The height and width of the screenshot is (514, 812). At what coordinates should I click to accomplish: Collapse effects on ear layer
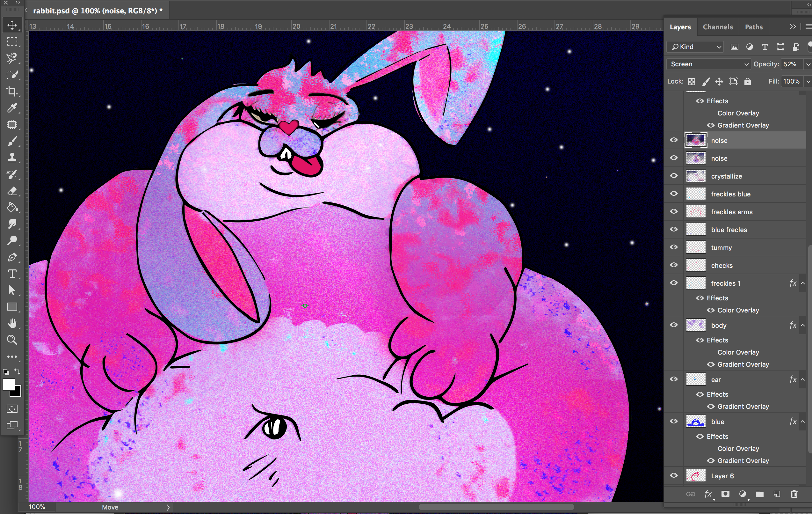803,379
